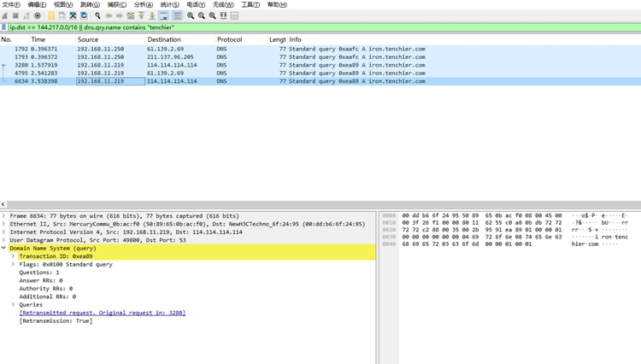Reset text to normal size
Viewport: 641px width, 364px height.
point(212,16)
